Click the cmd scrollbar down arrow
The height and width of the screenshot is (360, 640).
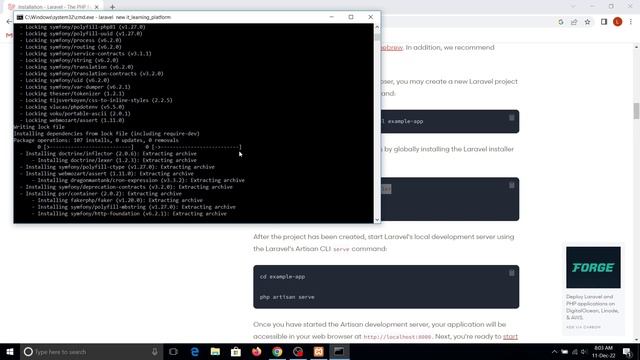click(x=377, y=220)
